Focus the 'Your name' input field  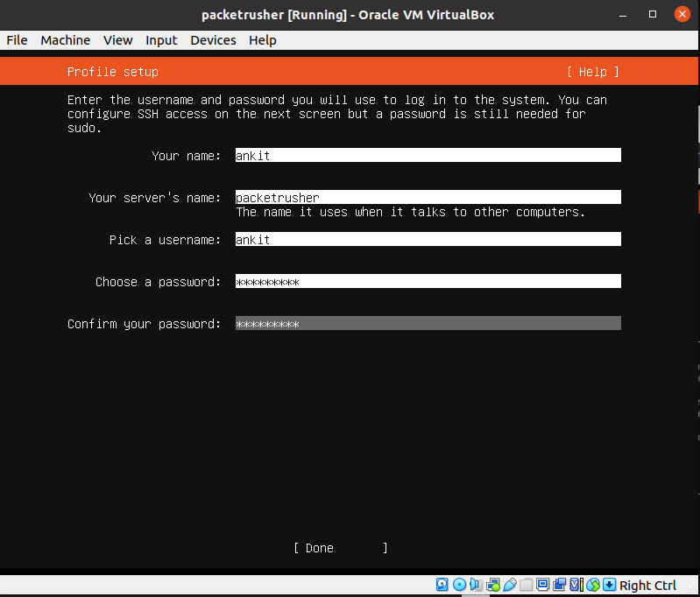(x=428, y=155)
